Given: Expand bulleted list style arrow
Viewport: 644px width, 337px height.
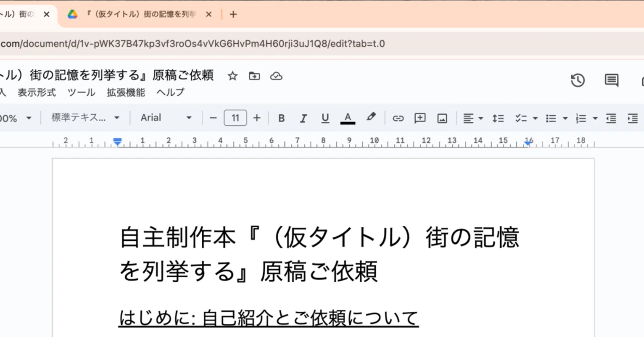Looking at the screenshot, I should 565,118.
